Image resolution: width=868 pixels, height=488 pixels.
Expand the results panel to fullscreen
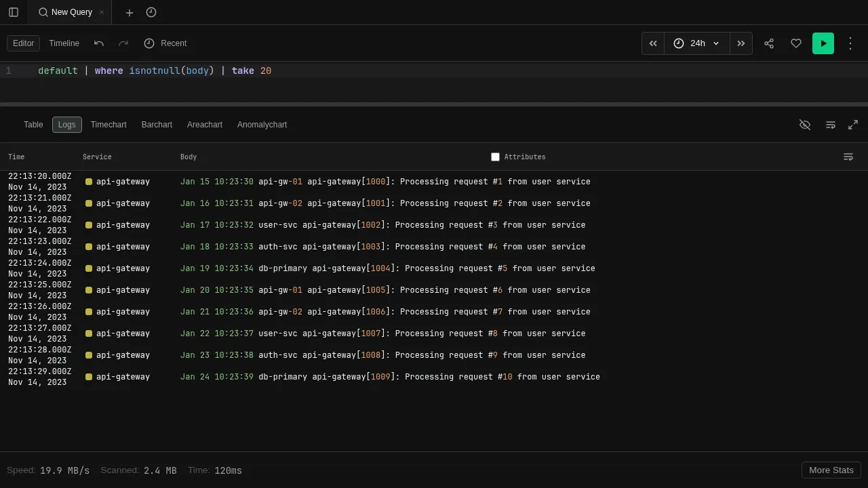click(x=853, y=125)
